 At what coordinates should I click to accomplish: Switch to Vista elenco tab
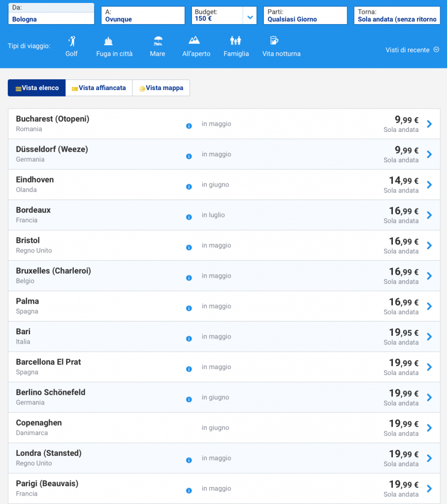point(37,88)
